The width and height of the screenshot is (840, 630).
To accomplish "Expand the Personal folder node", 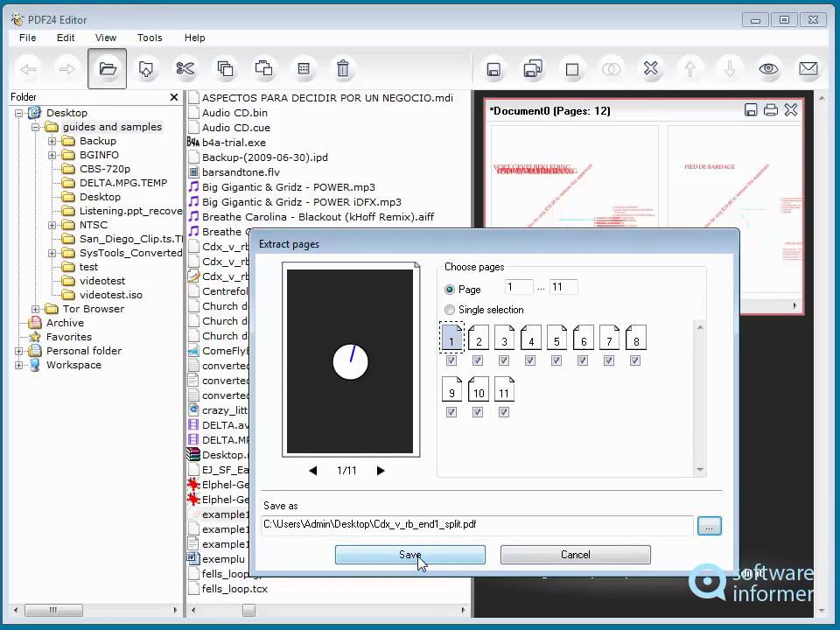I will click(x=18, y=351).
